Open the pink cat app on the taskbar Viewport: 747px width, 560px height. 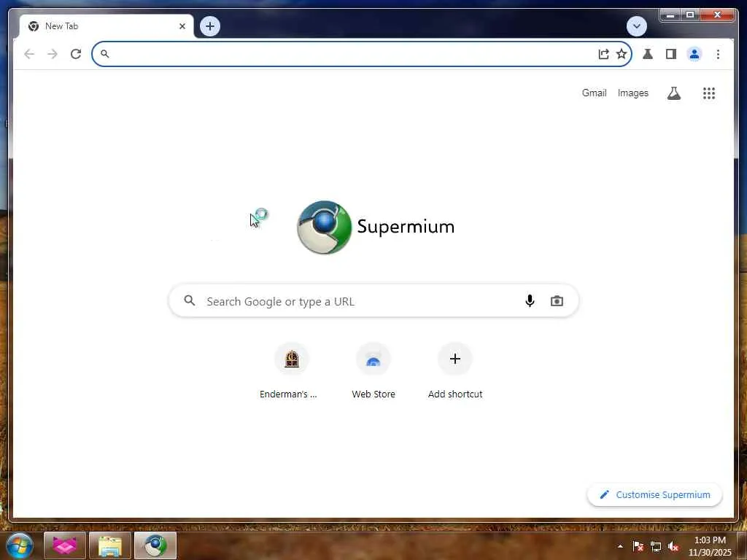(65, 545)
